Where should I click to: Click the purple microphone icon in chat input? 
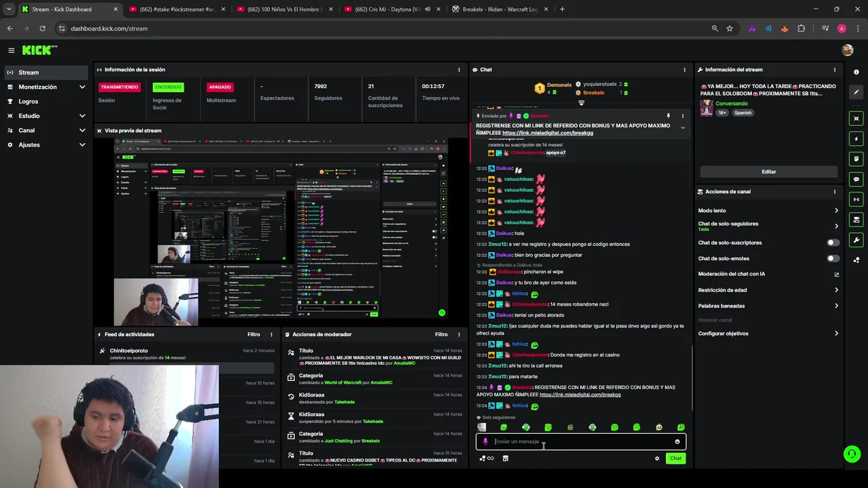pyautogui.click(x=485, y=441)
